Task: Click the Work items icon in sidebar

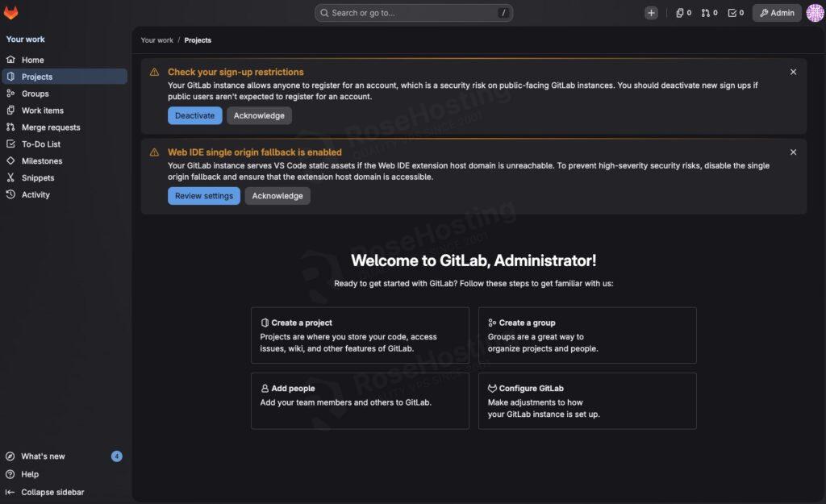Action: coord(10,110)
